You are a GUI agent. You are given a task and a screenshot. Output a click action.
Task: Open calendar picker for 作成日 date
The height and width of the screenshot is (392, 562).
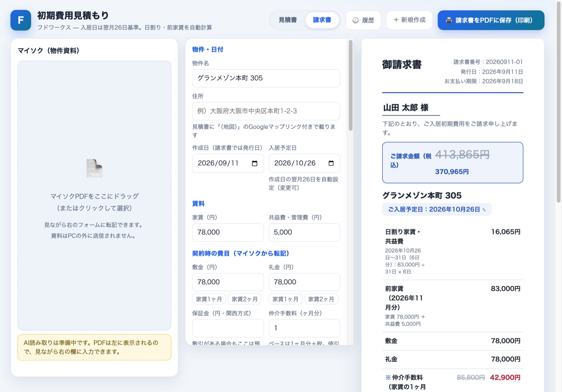point(255,163)
